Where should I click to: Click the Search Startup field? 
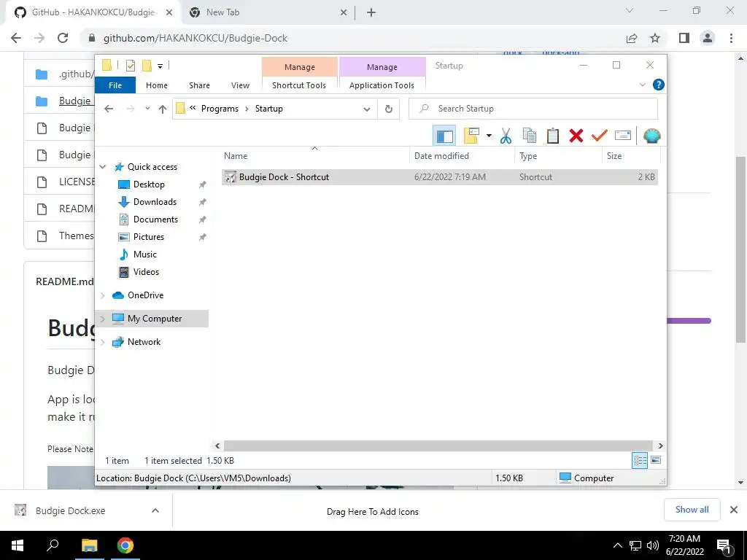(533, 109)
